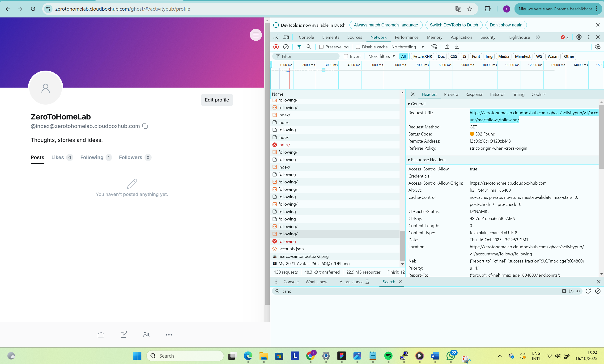Click the stop recording network log icon
604x364 pixels.
276,47
